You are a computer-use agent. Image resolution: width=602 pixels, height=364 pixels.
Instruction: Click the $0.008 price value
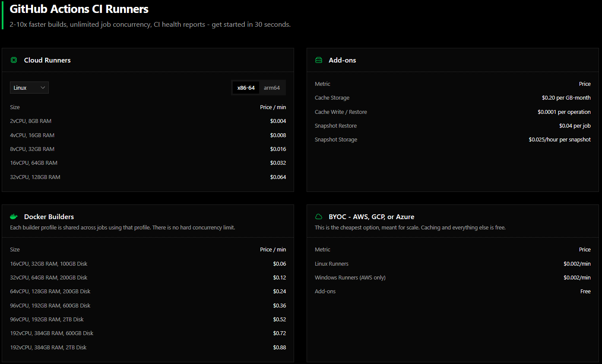(x=278, y=135)
